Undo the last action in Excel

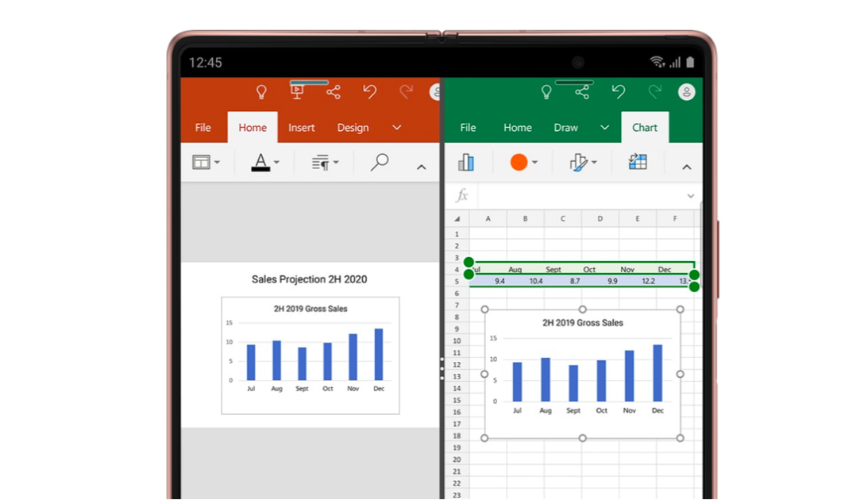[x=619, y=91]
